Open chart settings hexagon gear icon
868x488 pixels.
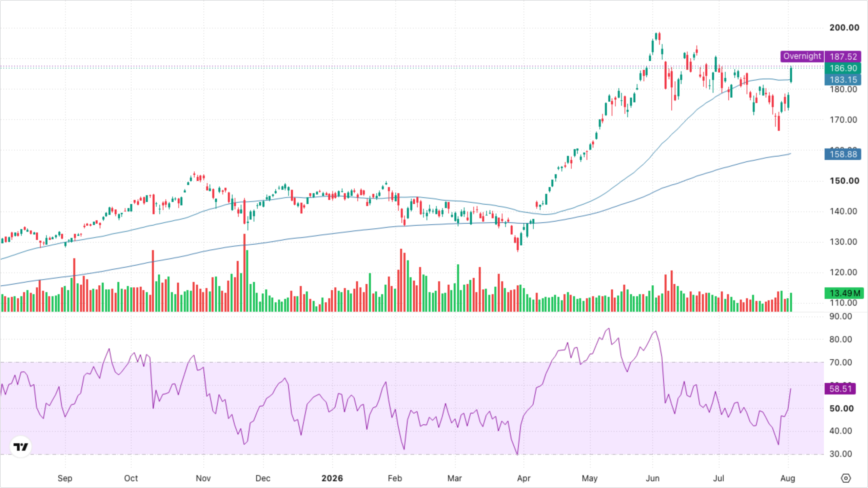(846, 478)
